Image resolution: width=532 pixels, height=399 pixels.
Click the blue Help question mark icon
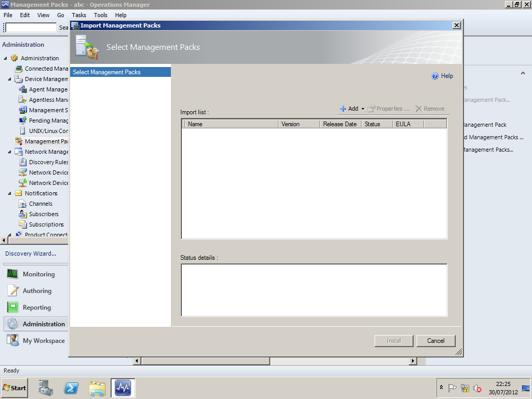pyautogui.click(x=435, y=76)
